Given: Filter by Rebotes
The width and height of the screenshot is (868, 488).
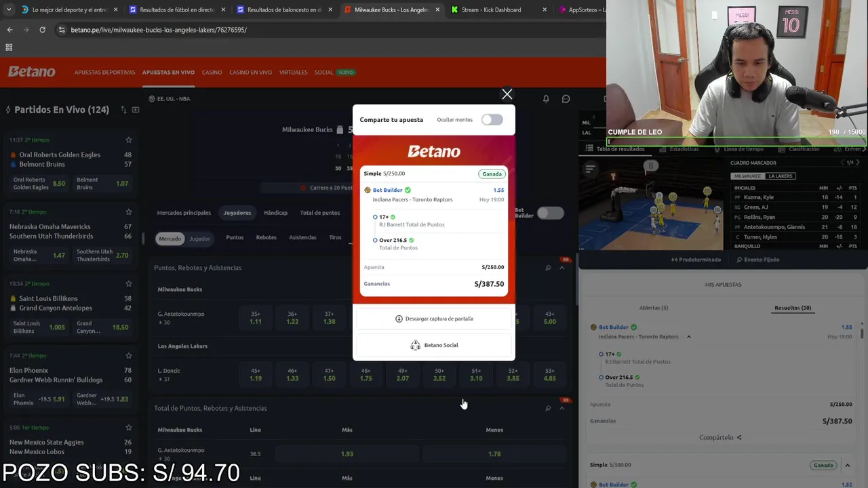Looking at the screenshot, I should pos(266,238).
